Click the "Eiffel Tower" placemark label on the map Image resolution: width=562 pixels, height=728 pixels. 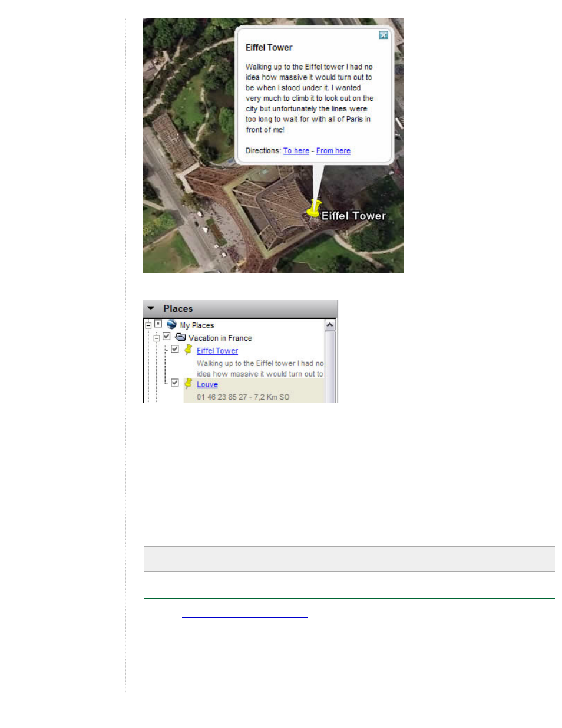pos(353,216)
